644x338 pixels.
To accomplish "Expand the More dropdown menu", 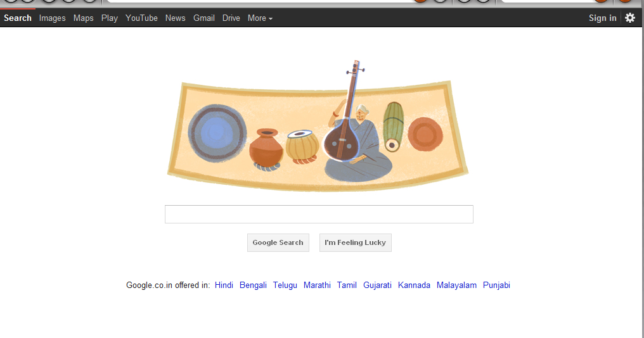I will pyautogui.click(x=260, y=18).
